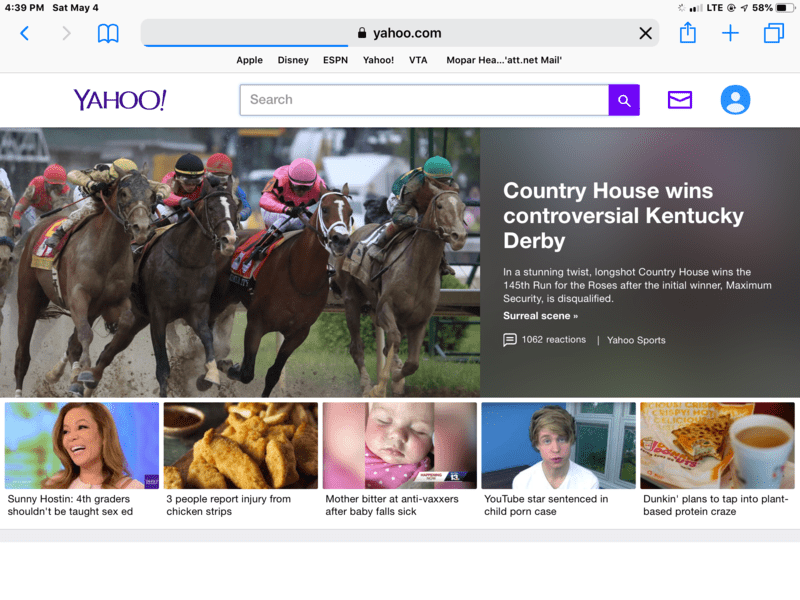Read '3 people report injury from chicken strips'
The height and width of the screenshot is (600, 800).
[x=229, y=505]
